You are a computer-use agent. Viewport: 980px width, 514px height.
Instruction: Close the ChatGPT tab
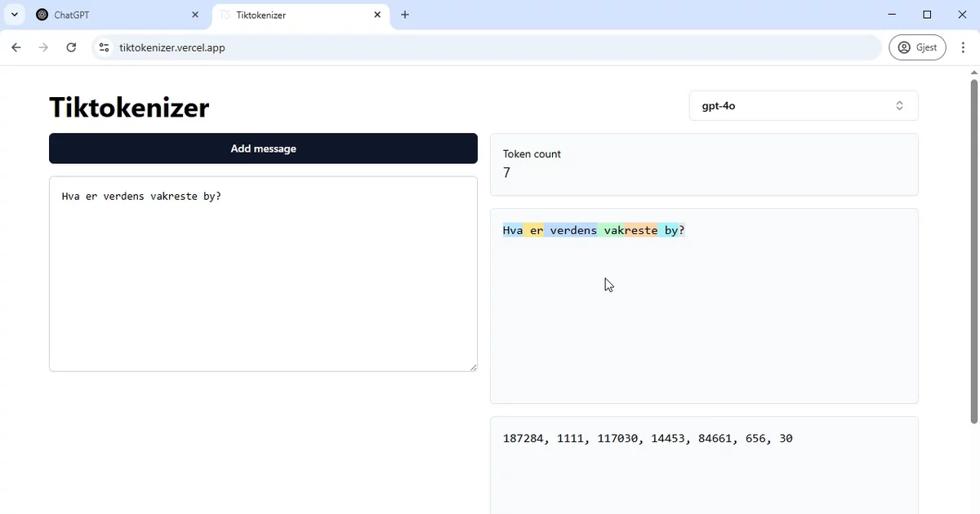(x=194, y=15)
